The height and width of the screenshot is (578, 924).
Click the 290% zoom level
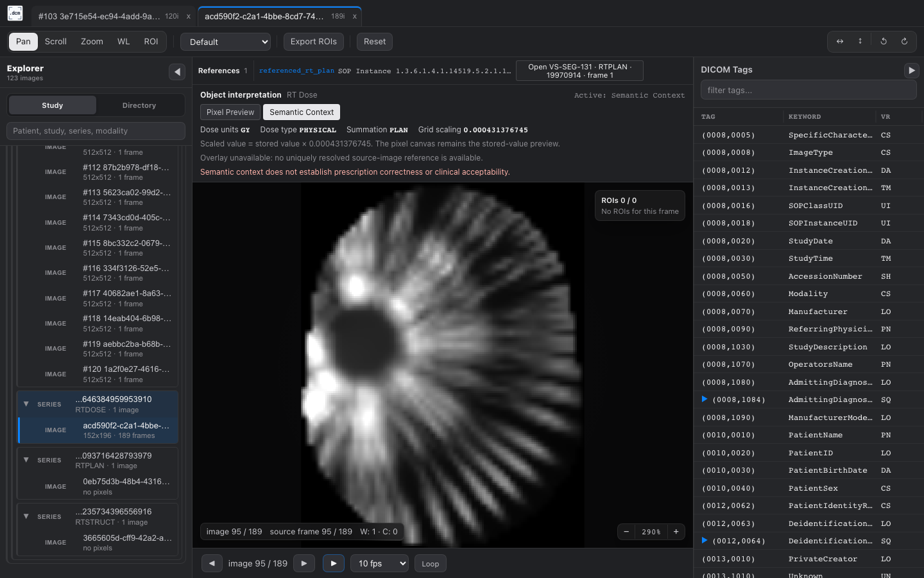click(x=651, y=532)
